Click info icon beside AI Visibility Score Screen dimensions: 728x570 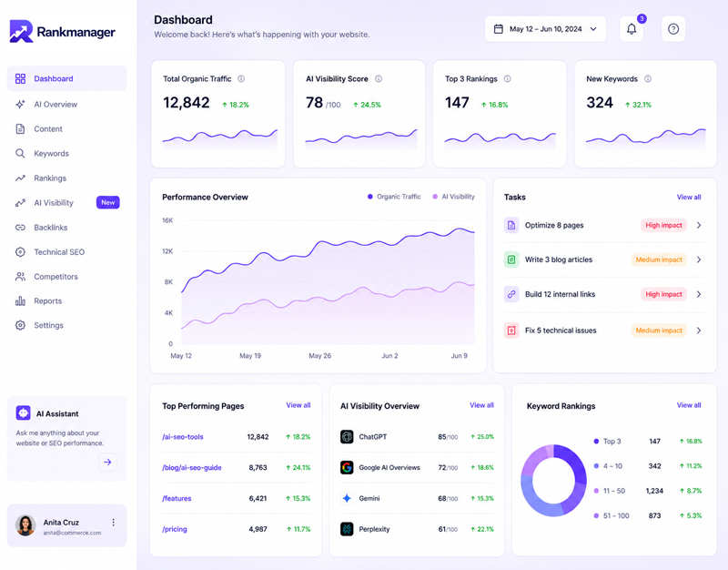(x=379, y=78)
